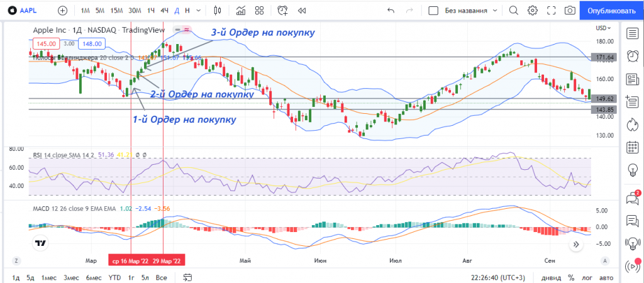Click the 145.00 sell price button
644x283 pixels.
tap(46, 43)
